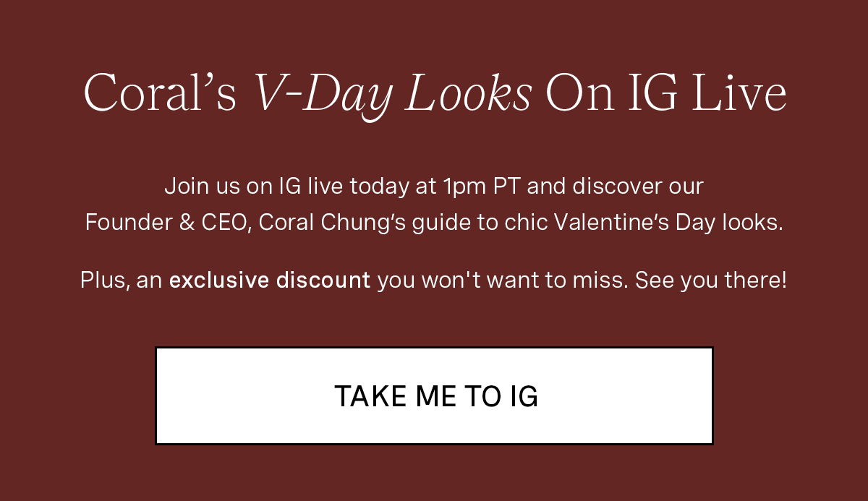
Task: Click the See you there! text
Action: point(711,280)
